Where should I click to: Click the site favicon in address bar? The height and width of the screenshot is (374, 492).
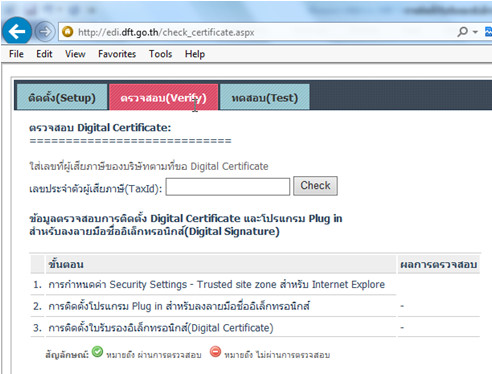tap(68, 32)
